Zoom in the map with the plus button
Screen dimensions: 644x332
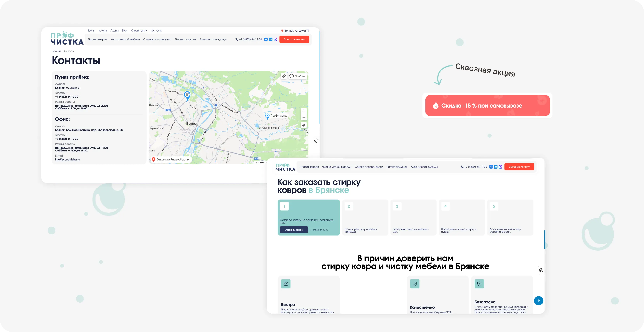(x=304, y=111)
